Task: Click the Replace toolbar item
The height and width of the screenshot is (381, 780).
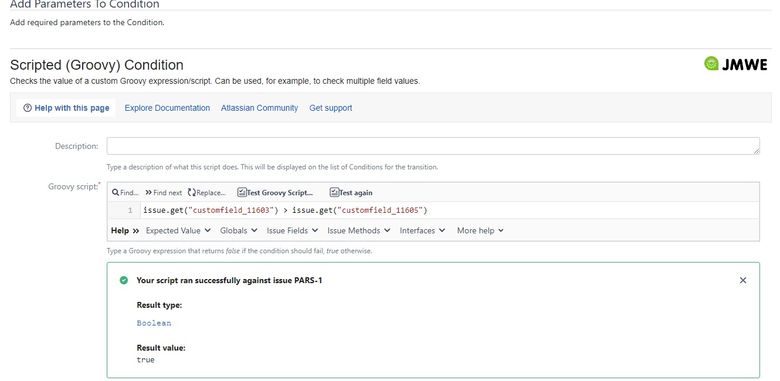Action: (x=207, y=192)
